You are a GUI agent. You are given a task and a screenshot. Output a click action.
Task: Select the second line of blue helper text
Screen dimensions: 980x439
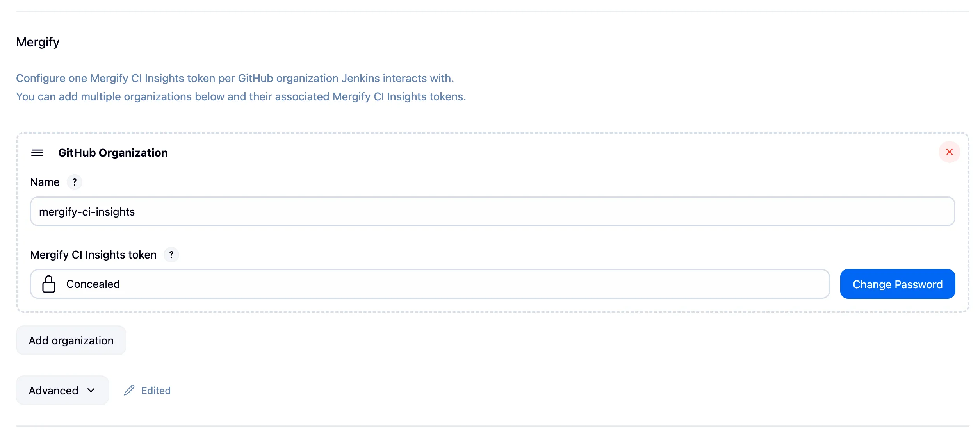click(241, 96)
